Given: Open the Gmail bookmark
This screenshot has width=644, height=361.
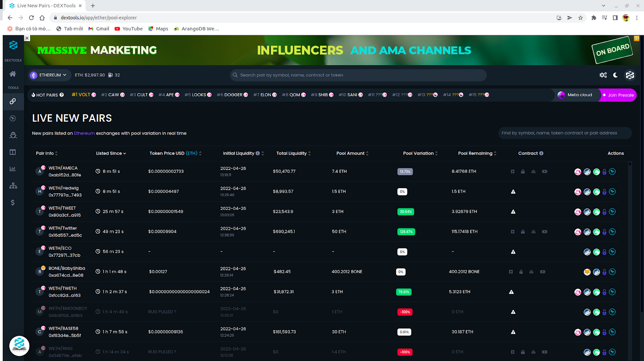Looking at the screenshot, I should pos(99,29).
